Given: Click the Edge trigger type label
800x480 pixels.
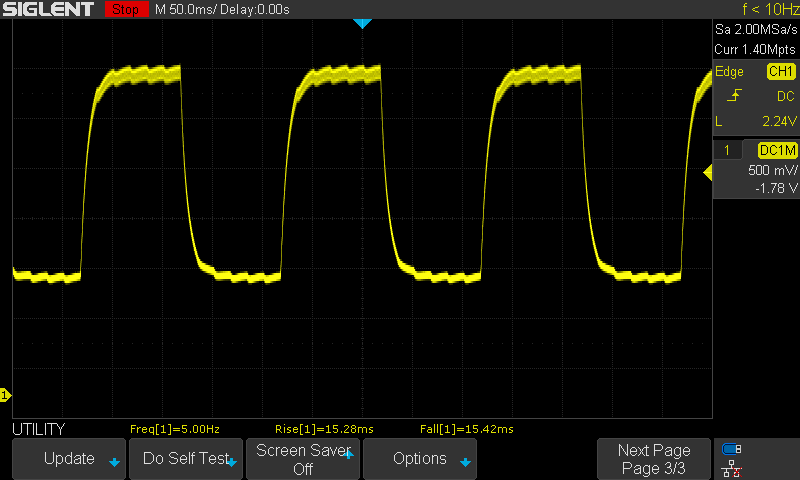Looking at the screenshot, I should (729, 71).
